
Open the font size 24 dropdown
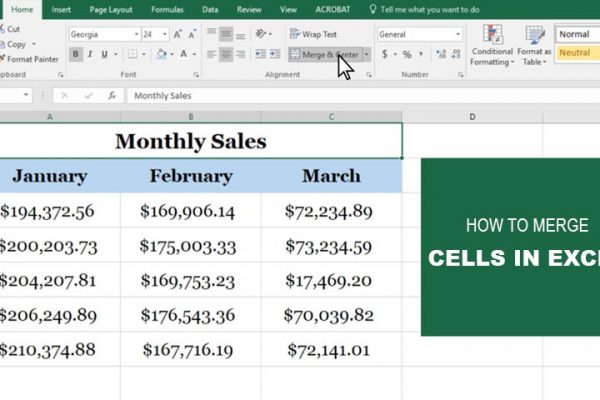pyautogui.click(x=165, y=34)
